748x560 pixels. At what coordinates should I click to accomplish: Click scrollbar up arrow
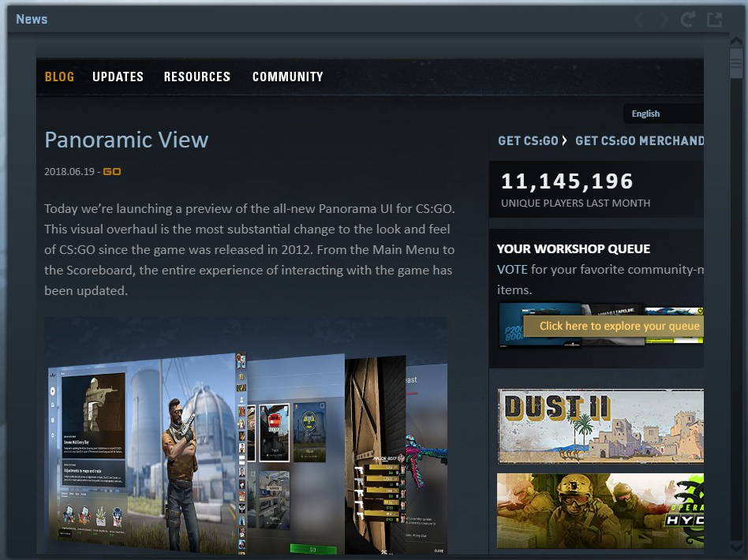tap(736, 42)
